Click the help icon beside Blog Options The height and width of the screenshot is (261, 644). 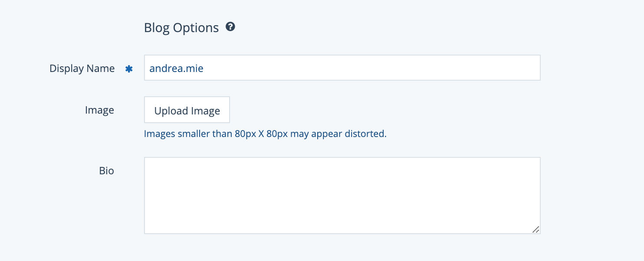point(230,27)
